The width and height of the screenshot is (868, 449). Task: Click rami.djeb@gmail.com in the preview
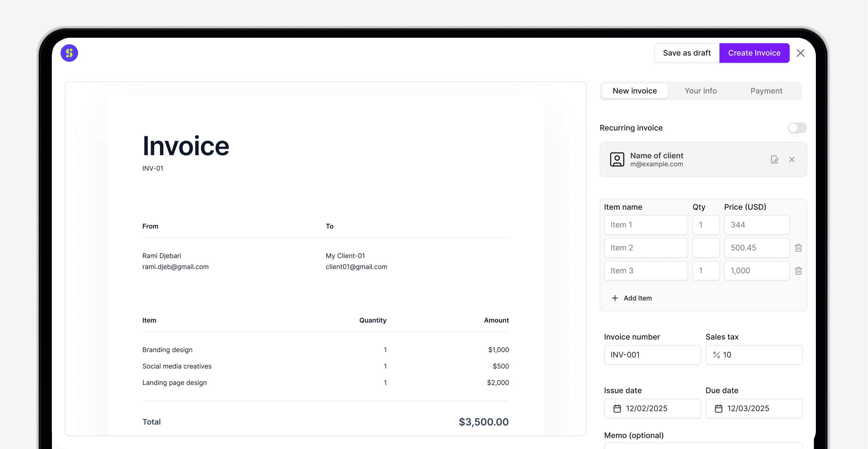coord(175,267)
